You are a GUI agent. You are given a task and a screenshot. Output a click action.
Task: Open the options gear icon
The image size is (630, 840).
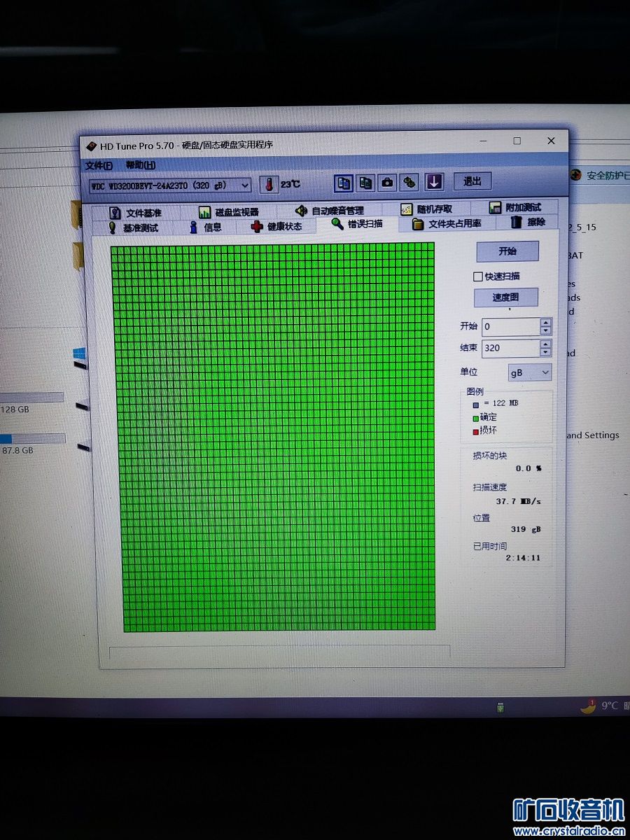[x=409, y=182]
